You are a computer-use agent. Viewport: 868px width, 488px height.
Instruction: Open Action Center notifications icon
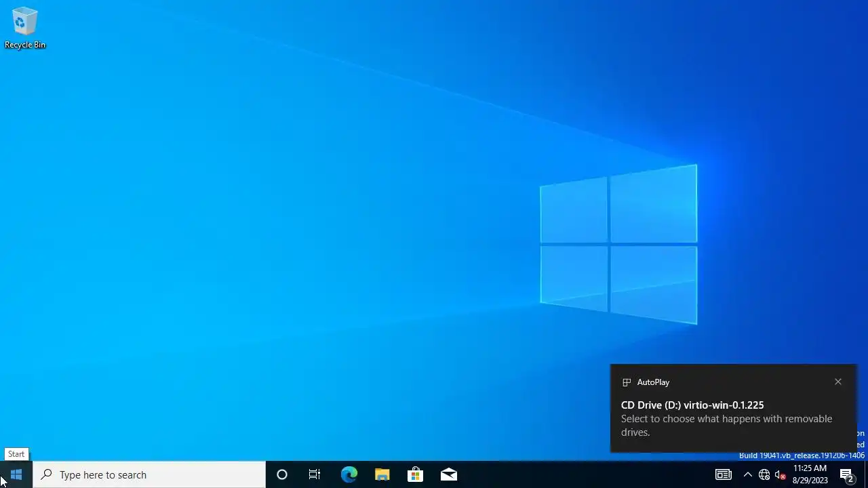coord(847,474)
